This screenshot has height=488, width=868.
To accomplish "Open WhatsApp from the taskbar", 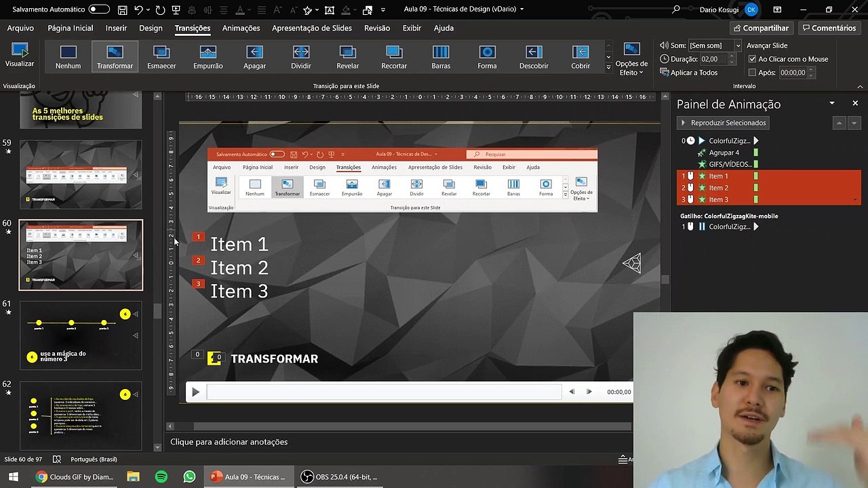I will (190, 477).
